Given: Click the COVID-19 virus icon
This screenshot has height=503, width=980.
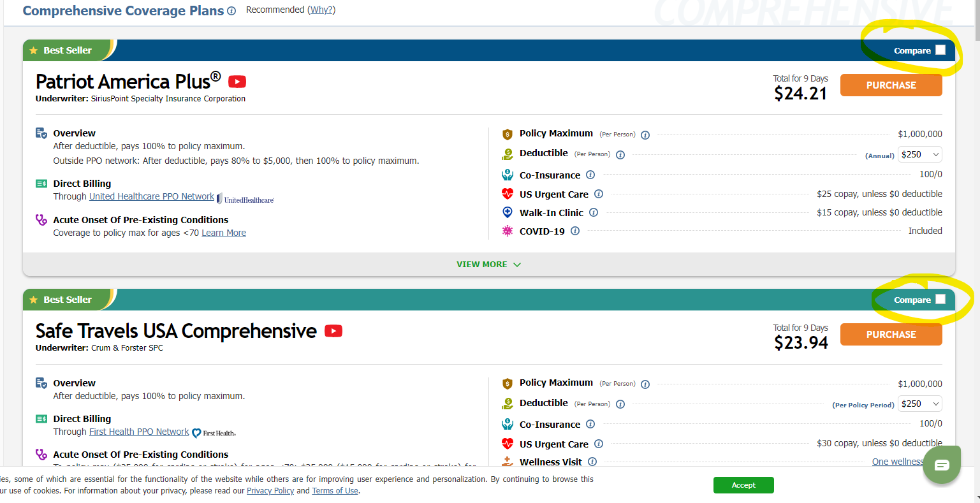Looking at the screenshot, I should 508,231.
